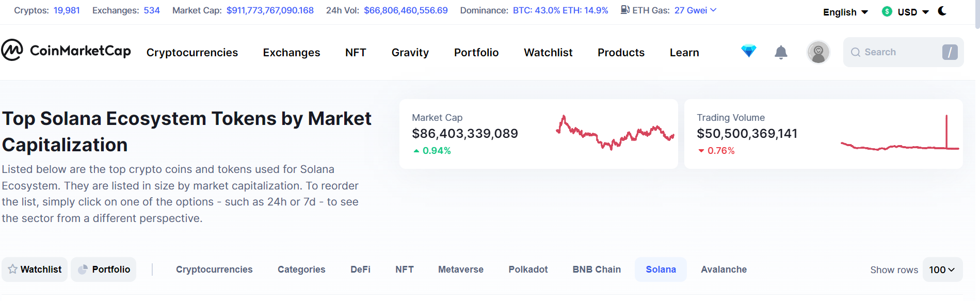Click the Market Cap sparkline chart

615,133
